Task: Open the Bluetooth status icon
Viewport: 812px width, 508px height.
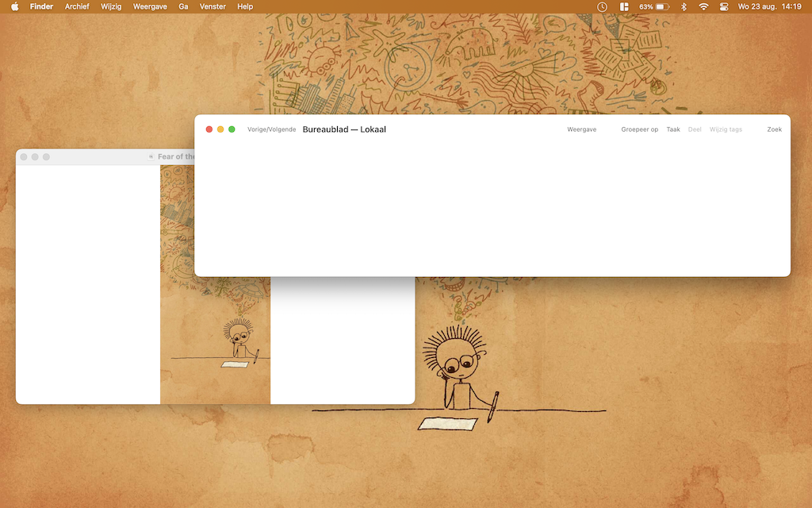Action: pyautogui.click(x=684, y=6)
